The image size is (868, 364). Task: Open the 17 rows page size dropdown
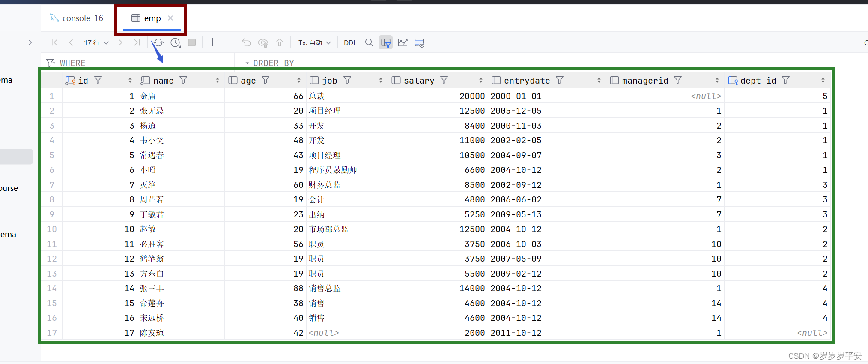coord(96,42)
